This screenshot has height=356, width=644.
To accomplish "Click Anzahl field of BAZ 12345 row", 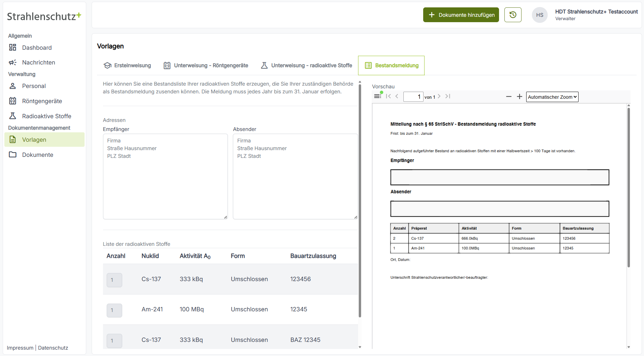I will [x=114, y=341].
